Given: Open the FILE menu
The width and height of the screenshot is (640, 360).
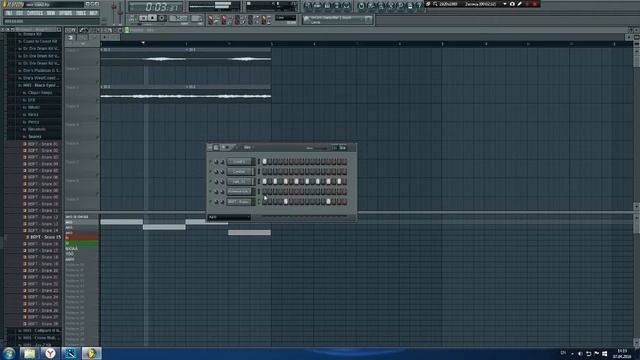Looking at the screenshot, I should pos(9,13).
